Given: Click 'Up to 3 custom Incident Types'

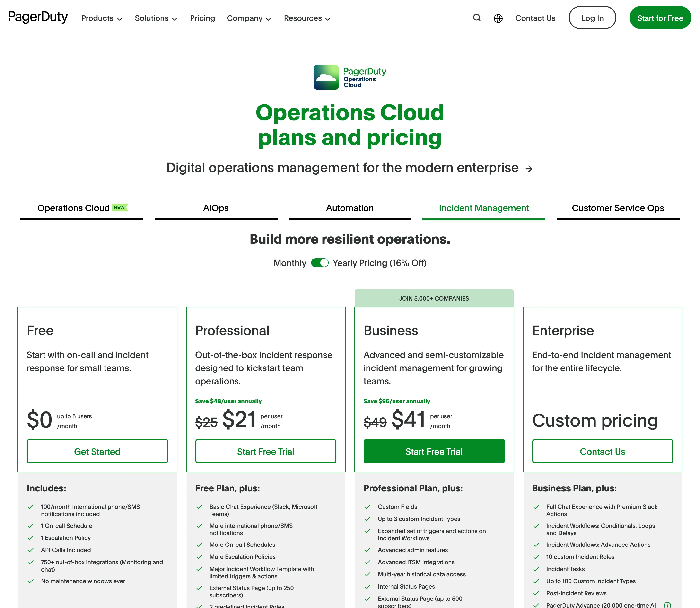Looking at the screenshot, I should [419, 519].
